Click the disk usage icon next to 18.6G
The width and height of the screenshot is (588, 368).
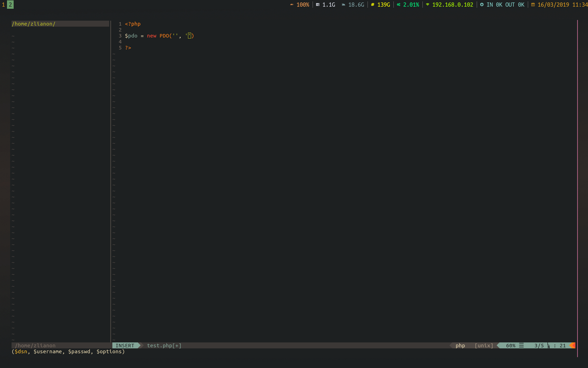click(x=343, y=5)
